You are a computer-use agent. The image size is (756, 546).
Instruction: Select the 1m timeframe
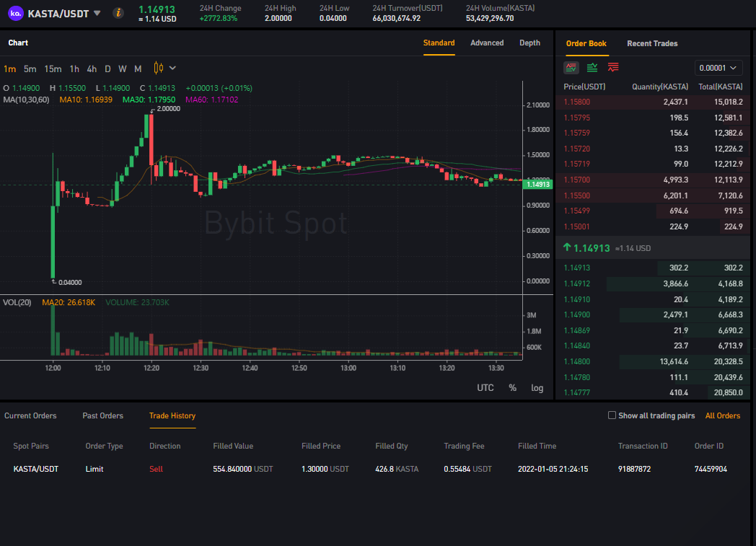(x=9, y=69)
